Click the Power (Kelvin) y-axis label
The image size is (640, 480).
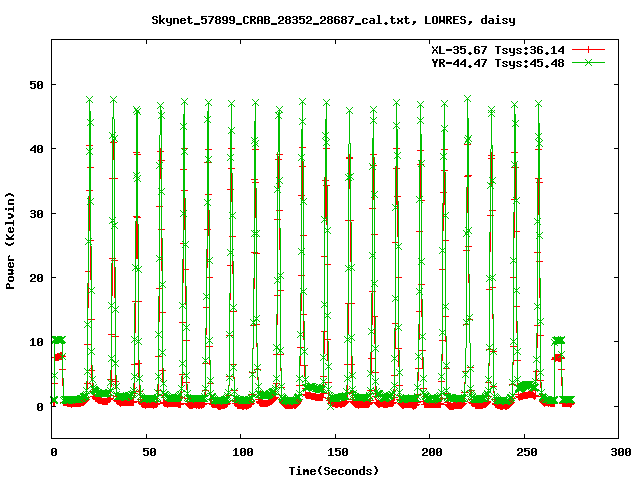(10, 241)
